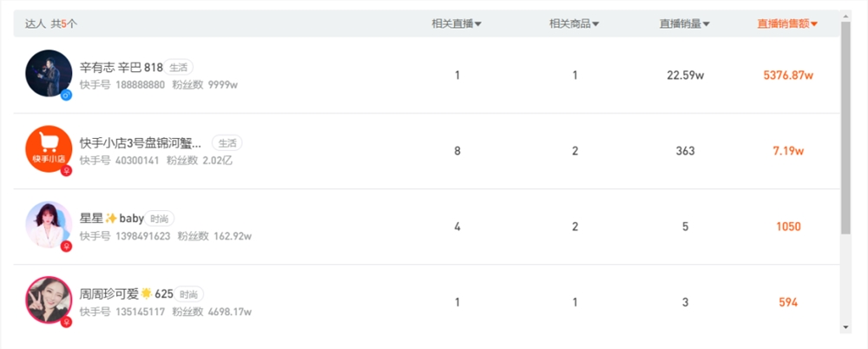This screenshot has height=349, width=868.
Task: Click the 生活 tag next to 辛有志
Action: (178, 67)
